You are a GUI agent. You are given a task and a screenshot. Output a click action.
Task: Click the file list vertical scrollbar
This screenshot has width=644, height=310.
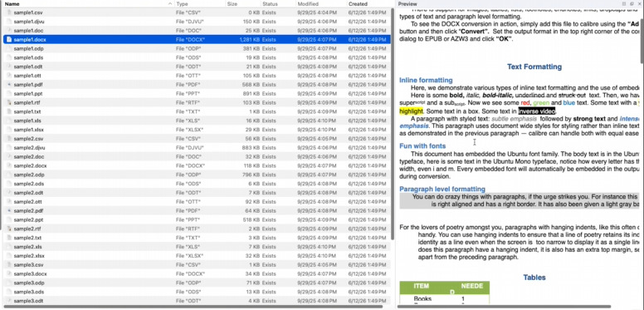[x=393, y=123]
